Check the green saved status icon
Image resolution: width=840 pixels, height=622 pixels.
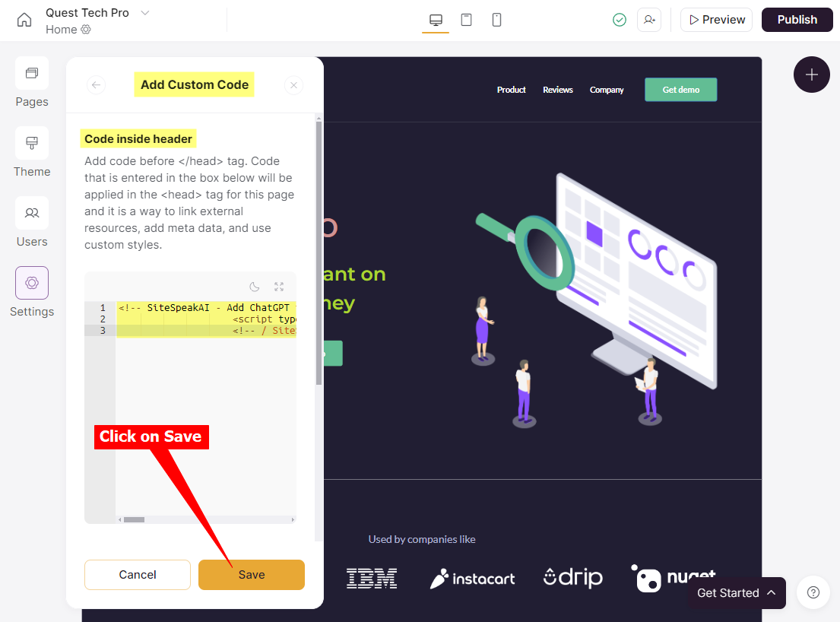(620, 20)
